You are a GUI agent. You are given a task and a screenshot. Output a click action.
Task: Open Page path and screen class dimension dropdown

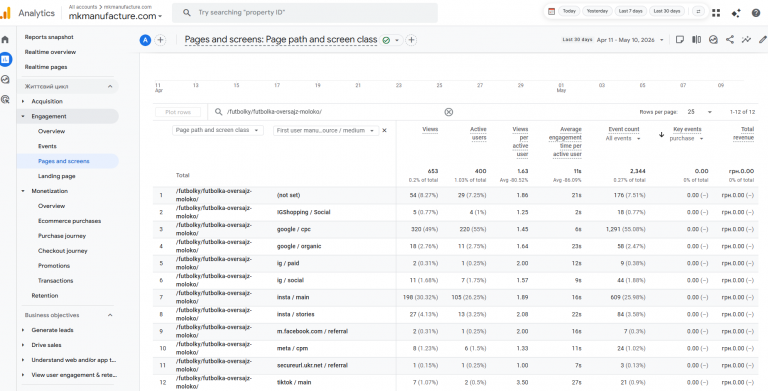tap(217, 130)
